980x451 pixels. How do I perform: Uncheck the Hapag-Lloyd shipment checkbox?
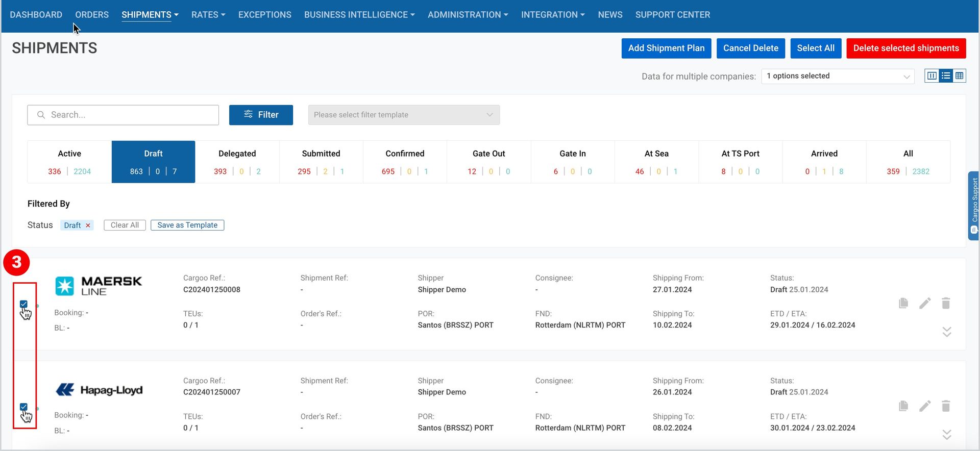[23, 407]
